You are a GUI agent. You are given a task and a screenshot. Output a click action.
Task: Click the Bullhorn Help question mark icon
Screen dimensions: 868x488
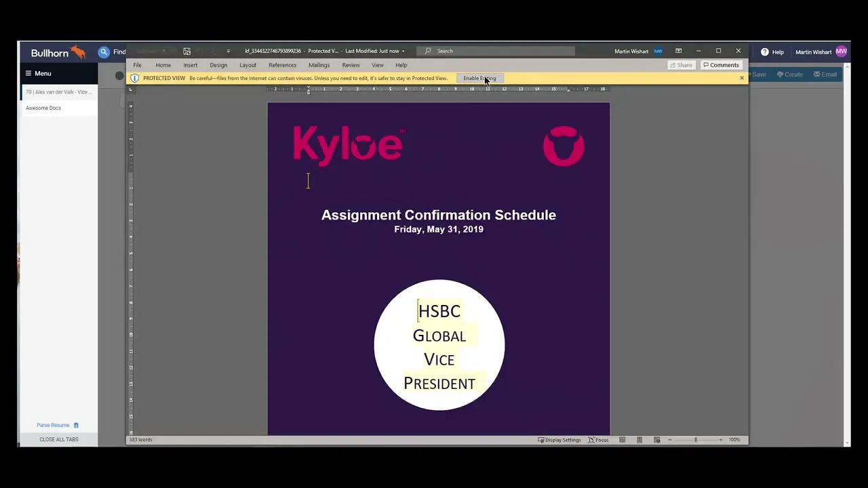coord(764,52)
